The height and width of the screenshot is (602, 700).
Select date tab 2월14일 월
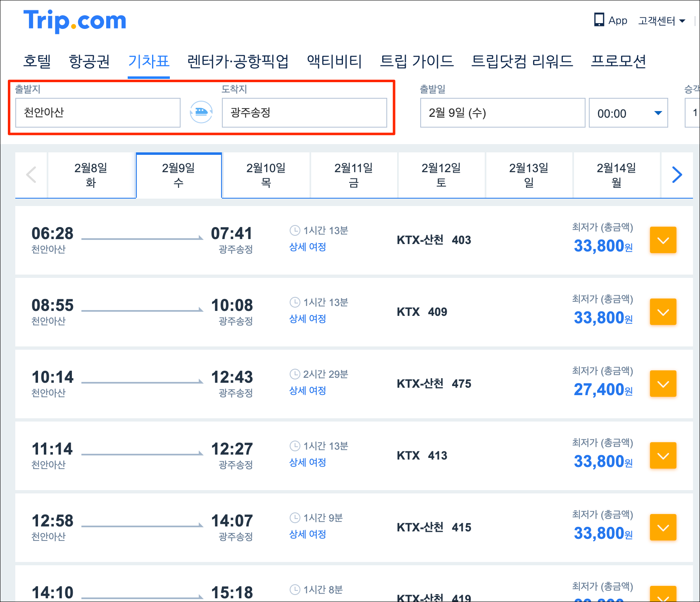(x=617, y=175)
